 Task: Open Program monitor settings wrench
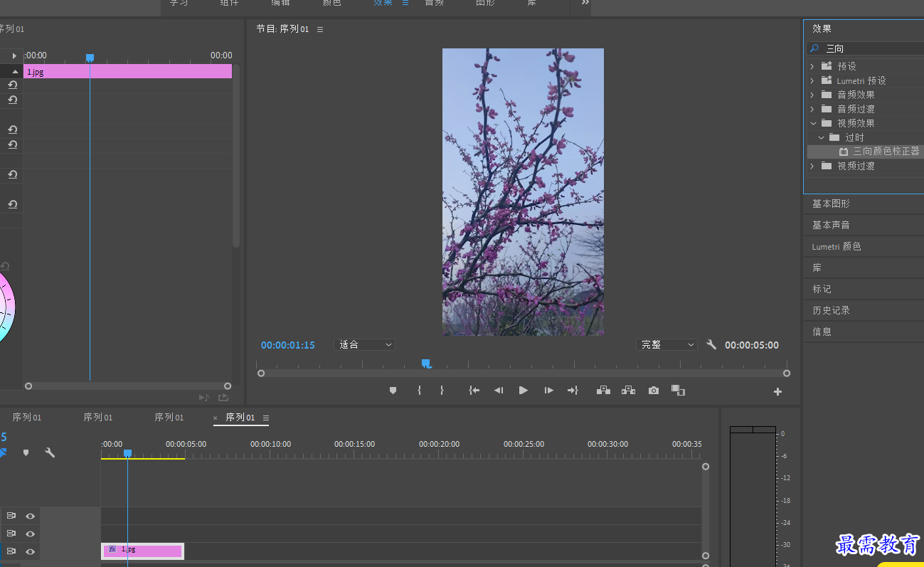[x=711, y=344]
